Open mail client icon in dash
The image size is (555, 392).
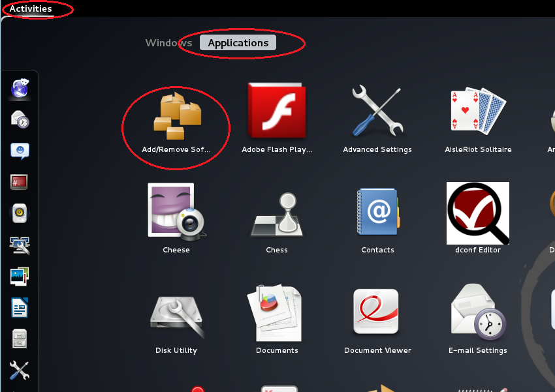20,119
